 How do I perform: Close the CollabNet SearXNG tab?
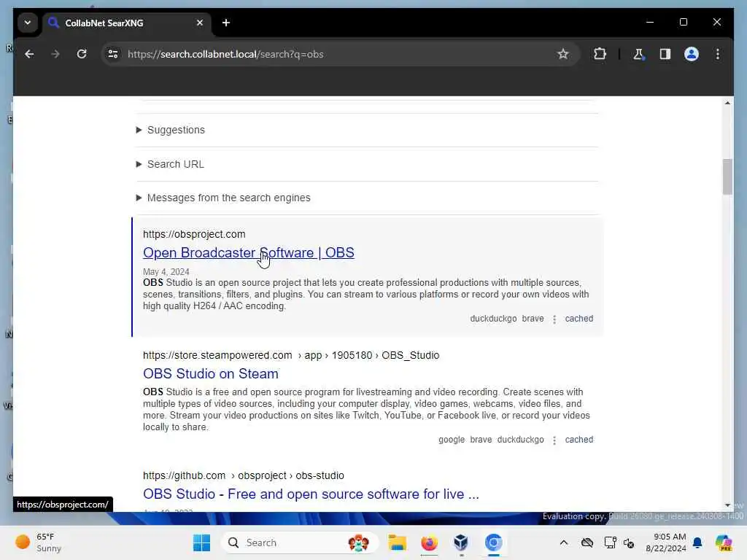pos(200,23)
